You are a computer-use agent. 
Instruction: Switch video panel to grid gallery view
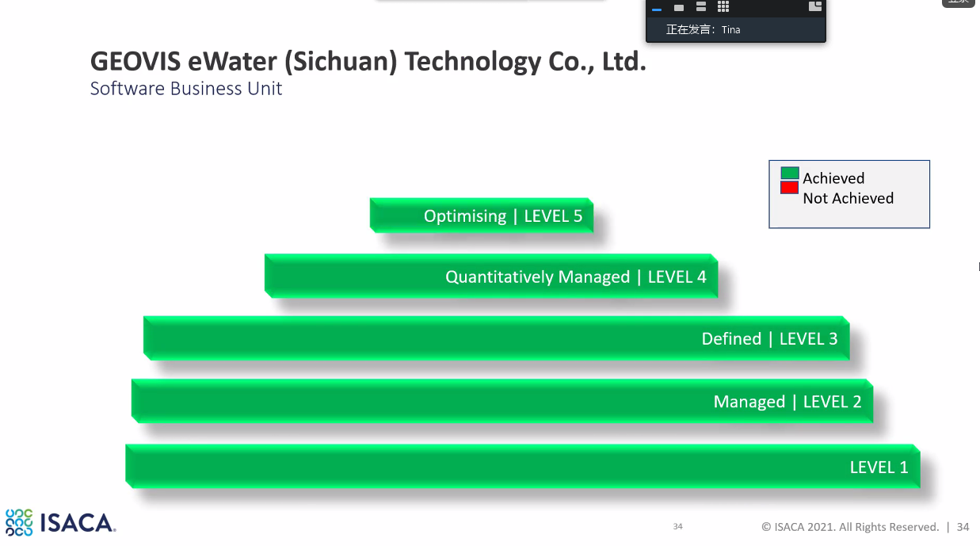point(723,6)
